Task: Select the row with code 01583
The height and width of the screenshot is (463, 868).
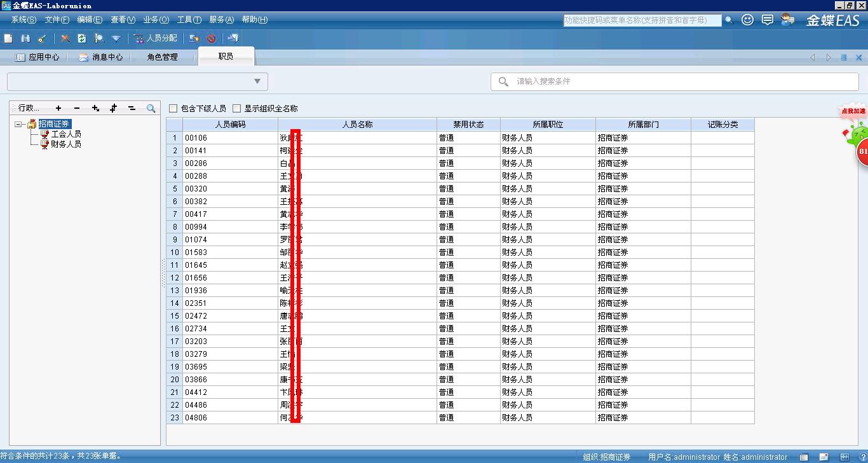Action: [x=461, y=252]
